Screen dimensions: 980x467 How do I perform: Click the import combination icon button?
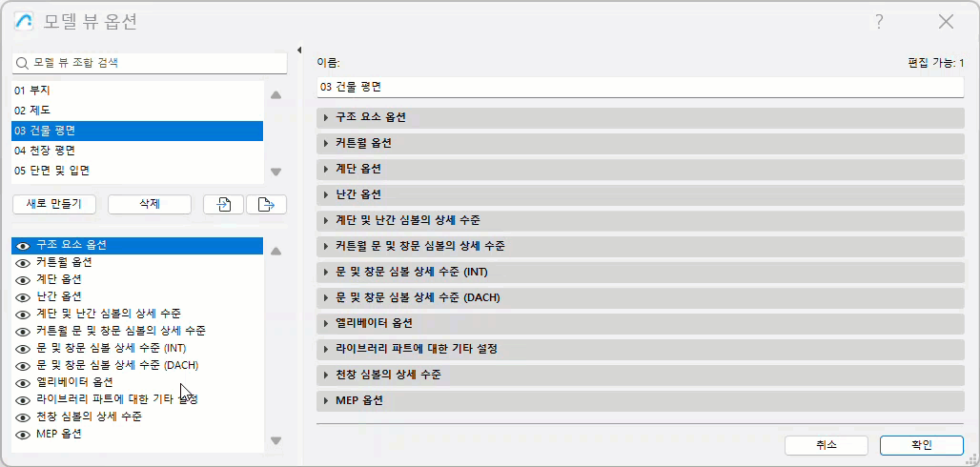click(223, 204)
